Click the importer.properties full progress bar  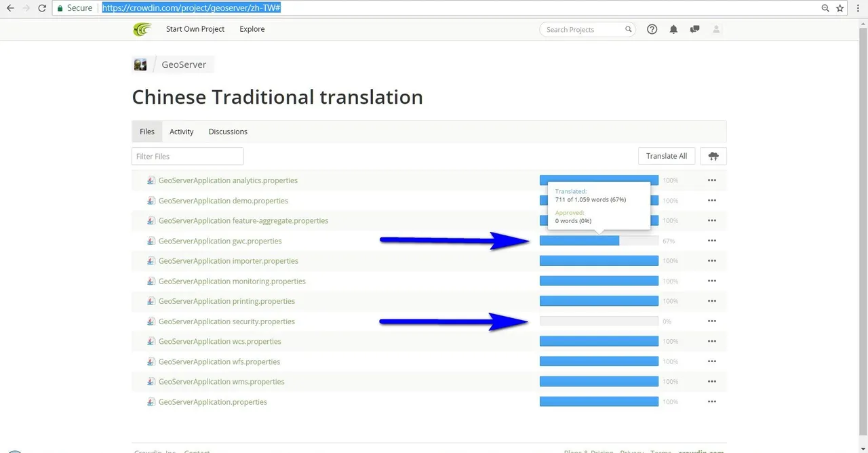pyautogui.click(x=599, y=260)
